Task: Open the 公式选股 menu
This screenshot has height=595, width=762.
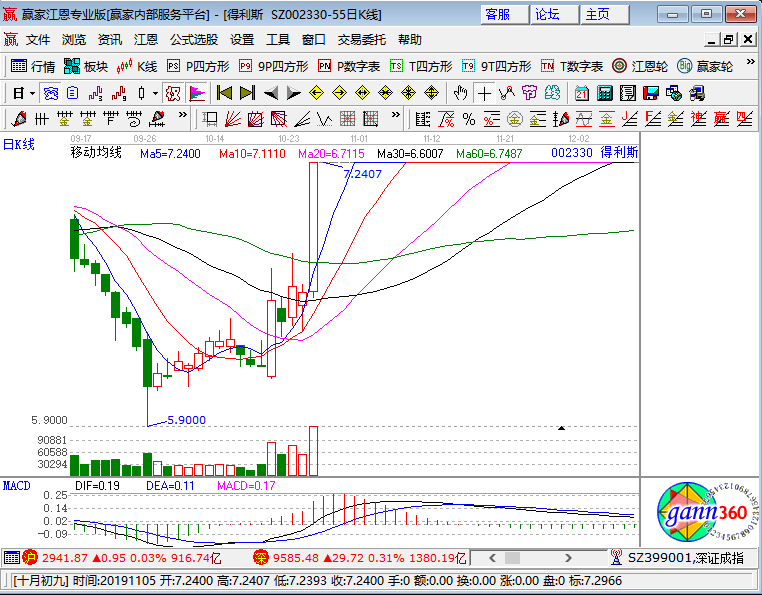Action: coord(194,39)
